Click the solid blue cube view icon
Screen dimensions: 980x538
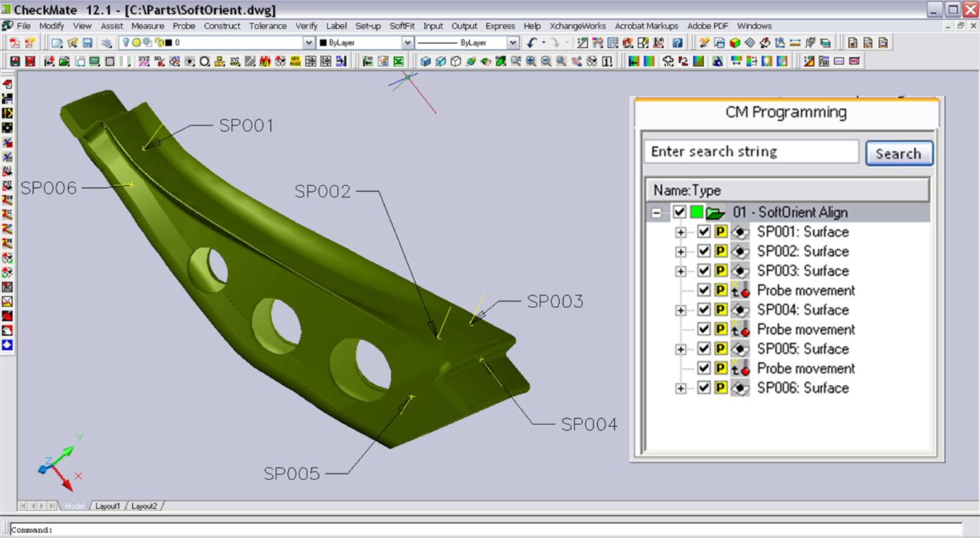click(425, 62)
